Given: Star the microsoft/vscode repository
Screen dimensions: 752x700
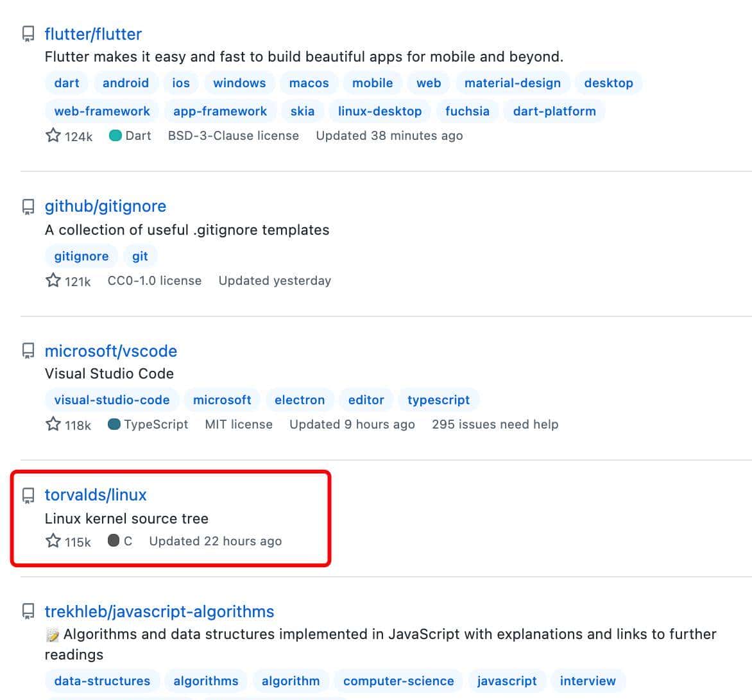Looking at the screenshot, I should 53,423.
